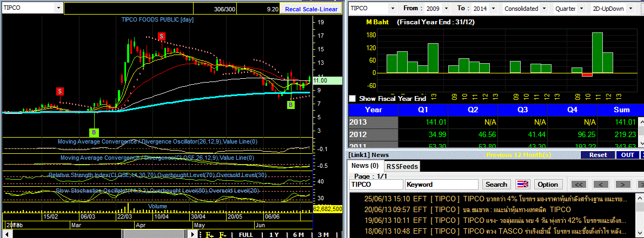Click the Q4 column header
The width and height of the screenshot is (644, 238).
coord(572,110)
